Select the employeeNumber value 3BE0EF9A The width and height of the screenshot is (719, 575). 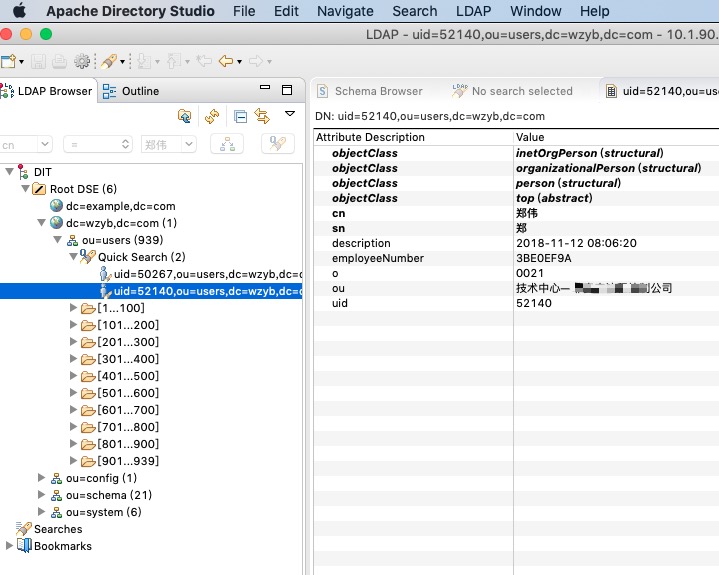544,258
